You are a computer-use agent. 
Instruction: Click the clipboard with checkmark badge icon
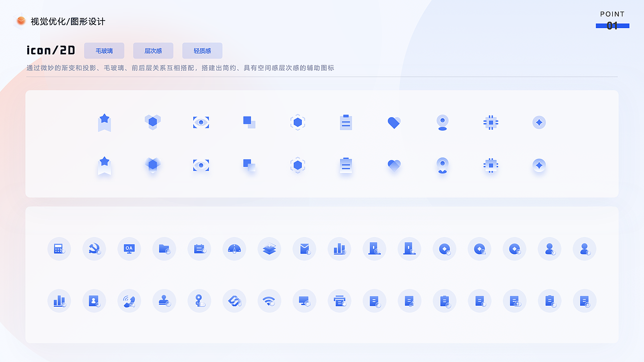pyautogui.click(x=444, y=301)
